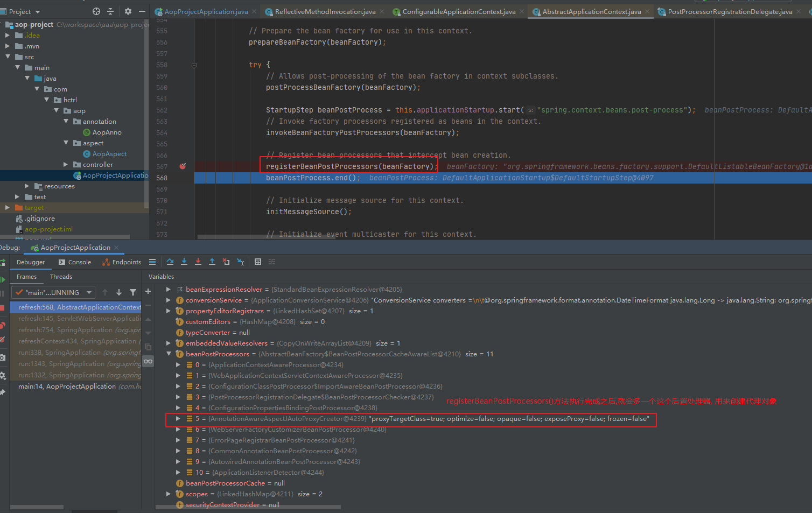Click the Drop Frame icon
This screenshot has height=513, width=812.
[x=226, y=262]
